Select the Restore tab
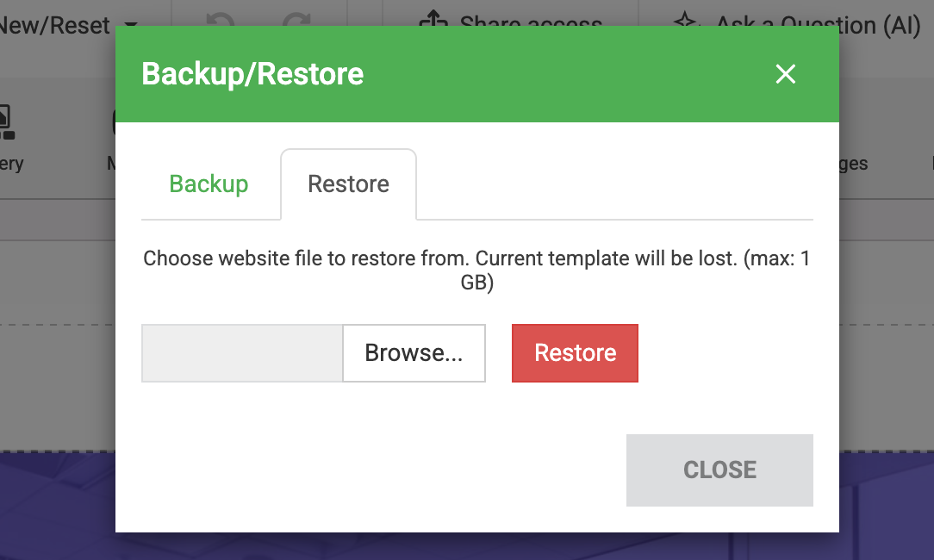 pyautogui.click(x=348, y=184)
